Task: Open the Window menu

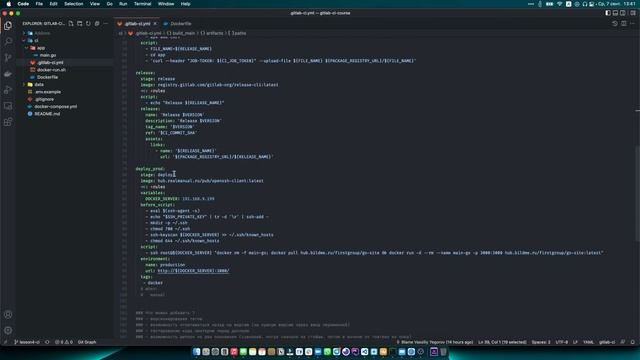Action: 166,4
